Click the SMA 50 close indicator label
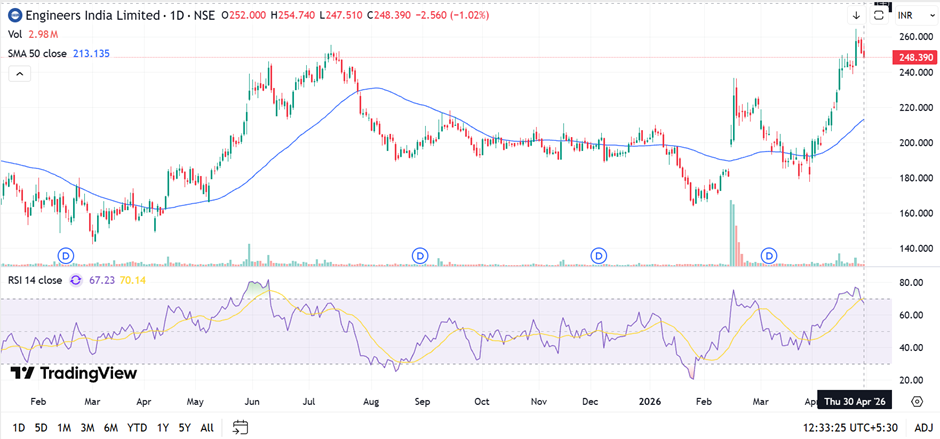 tap(37, 53)
